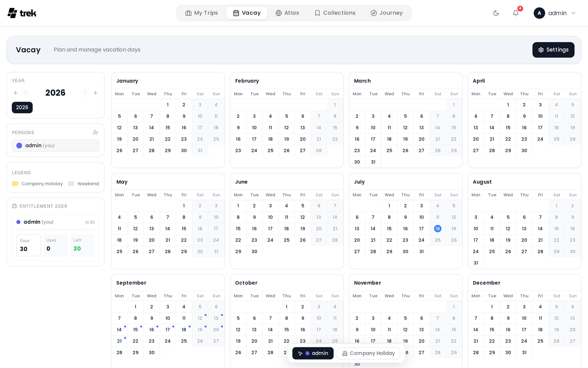
Task: Go to previous year with the left chevron
Action: pos(26,93)
